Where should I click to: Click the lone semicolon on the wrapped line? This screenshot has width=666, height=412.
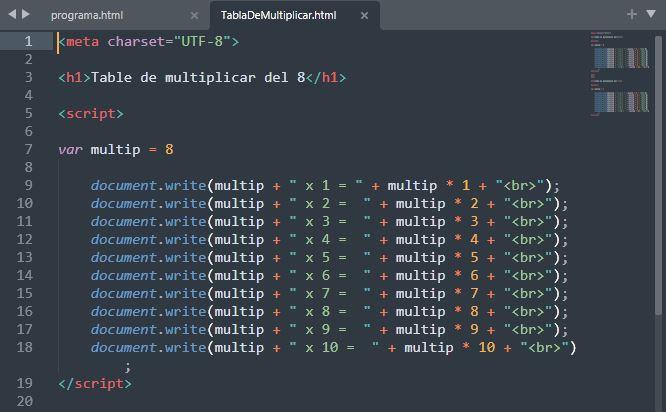pyautogui.click(x=128, y=367)
